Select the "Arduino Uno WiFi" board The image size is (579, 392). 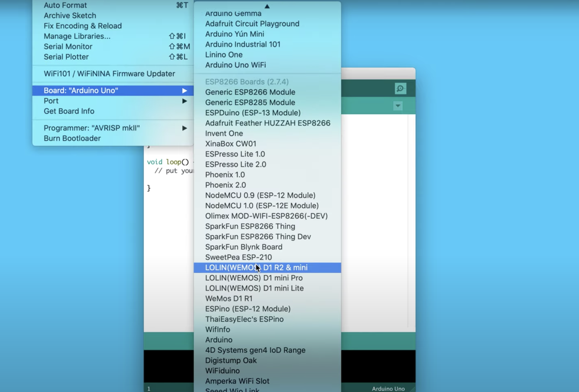click(236, 65)
